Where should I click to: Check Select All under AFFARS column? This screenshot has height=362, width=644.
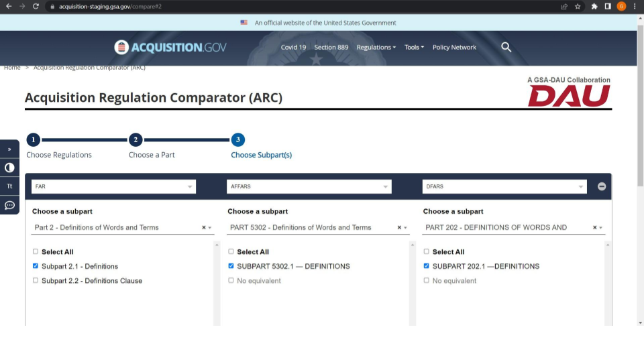(x=231, y=252)
